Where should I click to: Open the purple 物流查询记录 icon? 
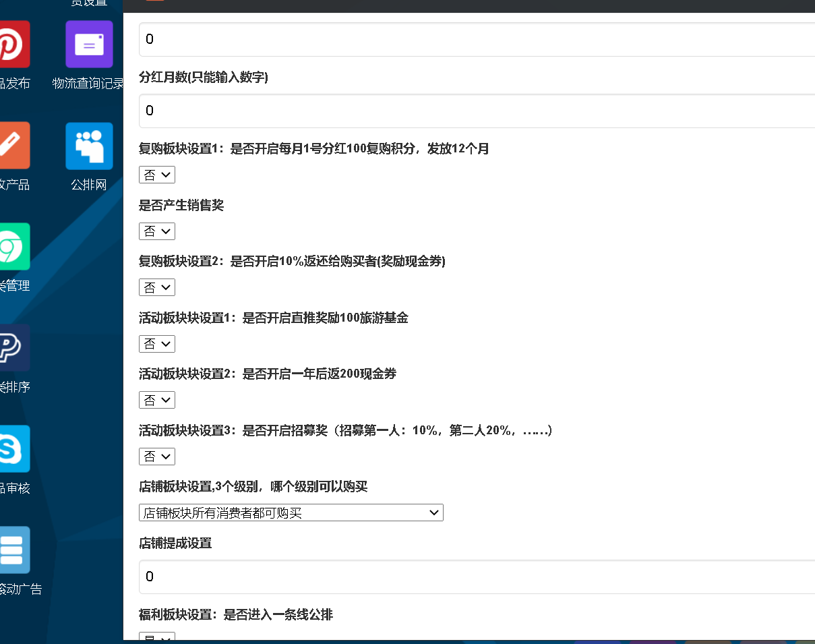[x=89, y=45]
